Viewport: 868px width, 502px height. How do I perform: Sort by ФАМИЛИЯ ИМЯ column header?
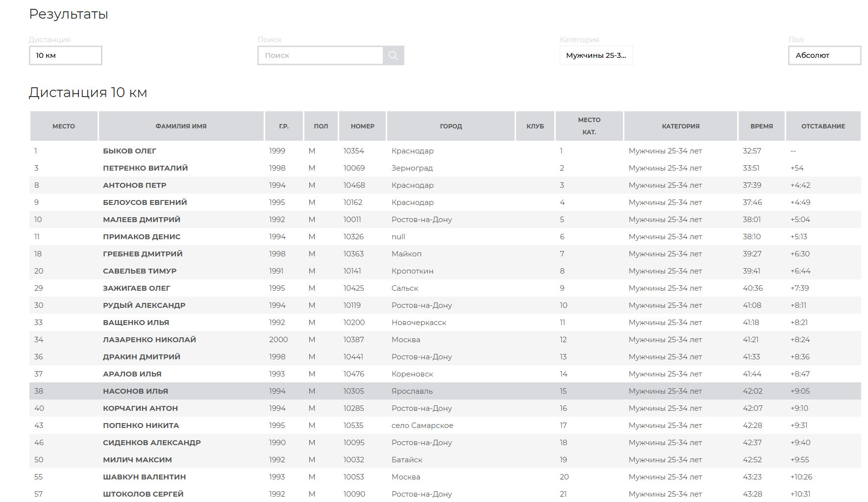181,126
